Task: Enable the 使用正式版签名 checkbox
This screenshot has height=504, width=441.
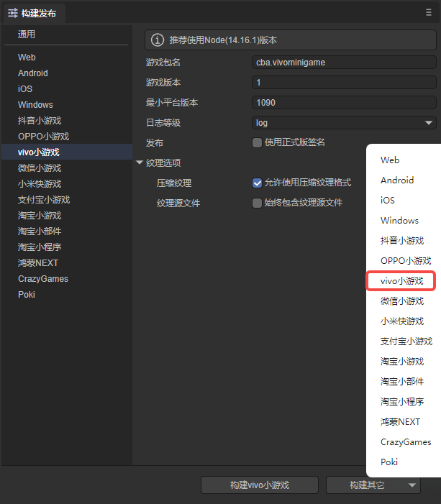Action: [257, 142]
